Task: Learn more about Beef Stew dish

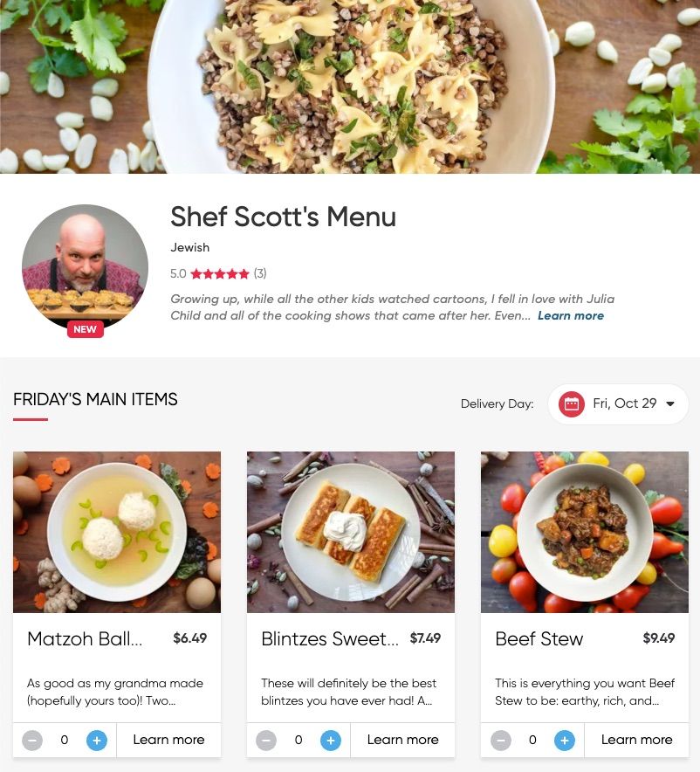Action: pyautogui.click(x=636, y=740)
